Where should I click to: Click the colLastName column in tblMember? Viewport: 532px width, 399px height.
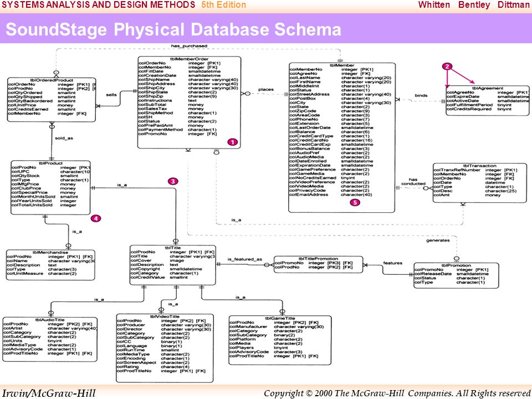coord(340,78)
